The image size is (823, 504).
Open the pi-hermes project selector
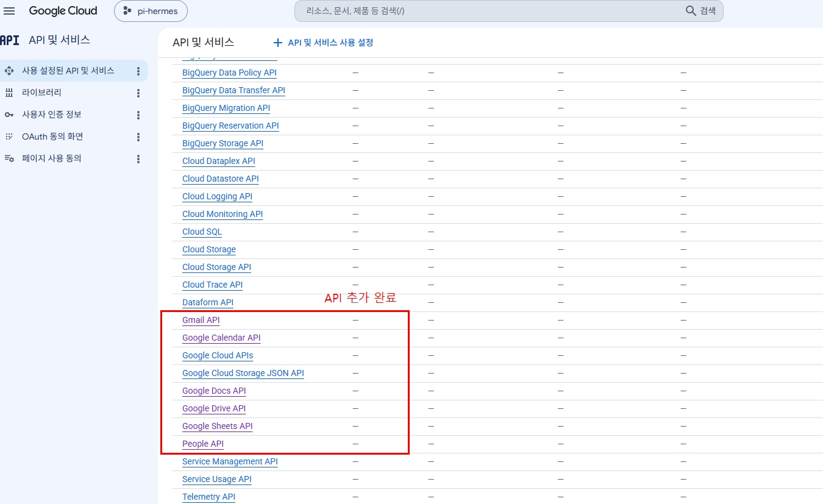[x=151, y=11]
